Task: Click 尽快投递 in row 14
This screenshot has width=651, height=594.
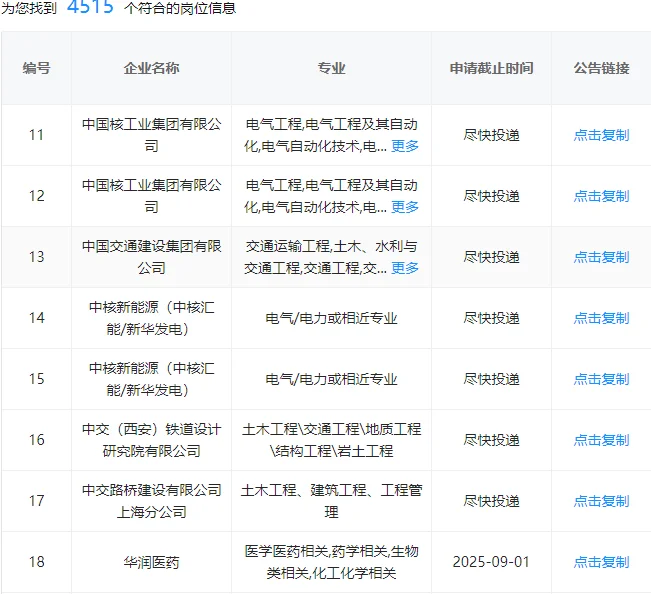Action: point(492,318)
